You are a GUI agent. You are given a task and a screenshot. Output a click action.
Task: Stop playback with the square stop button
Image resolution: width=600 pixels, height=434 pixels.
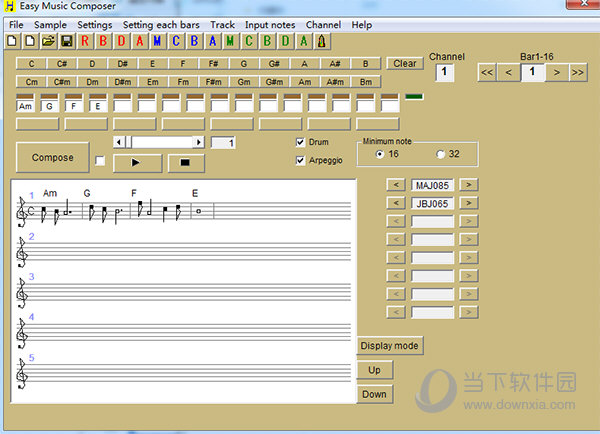(x=186, y=163)
